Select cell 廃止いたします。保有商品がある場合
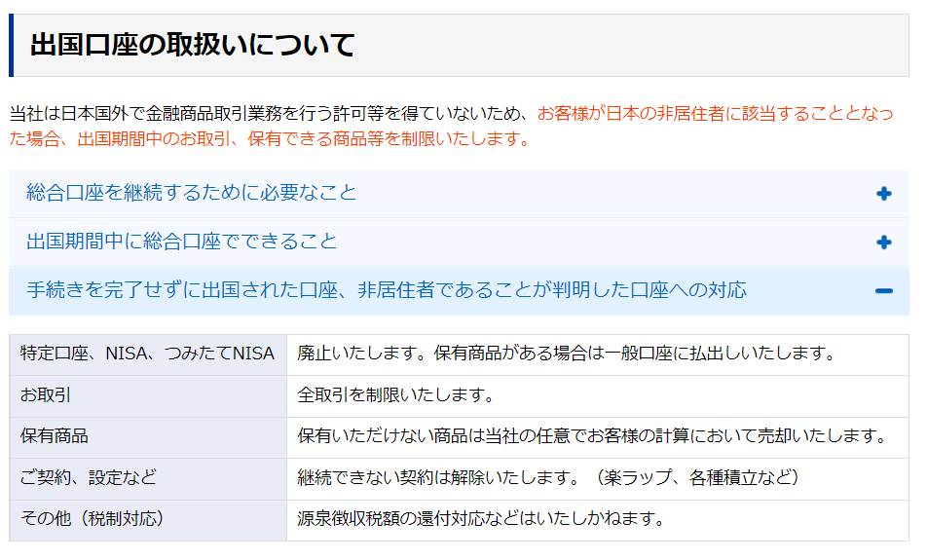927x560 pixels. click(598, 355)
